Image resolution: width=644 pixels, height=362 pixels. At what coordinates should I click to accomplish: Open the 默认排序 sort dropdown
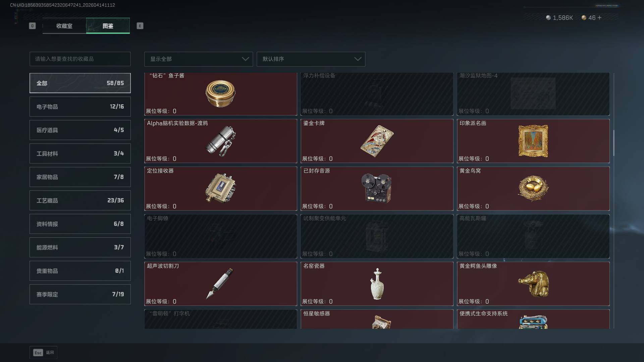311,59
